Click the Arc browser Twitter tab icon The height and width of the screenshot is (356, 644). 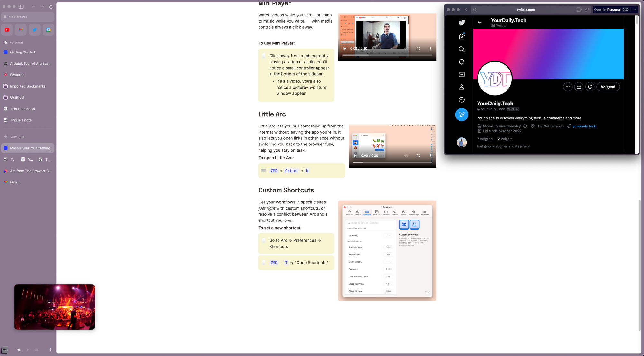coord(34,29)
